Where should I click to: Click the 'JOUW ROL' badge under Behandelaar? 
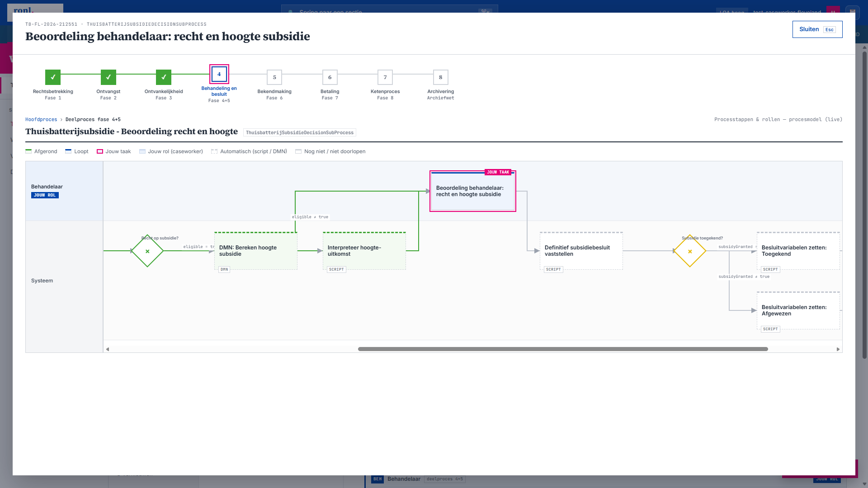tap(45, 196)
